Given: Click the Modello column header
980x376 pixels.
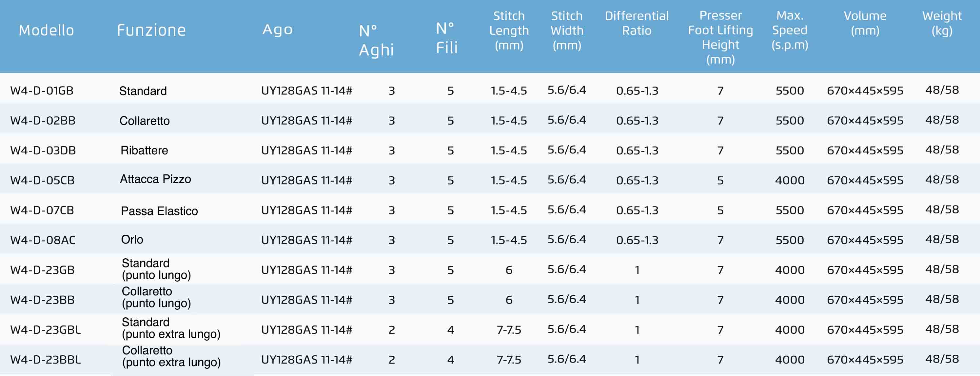Looking at the screenshot, I should [47, 30].
